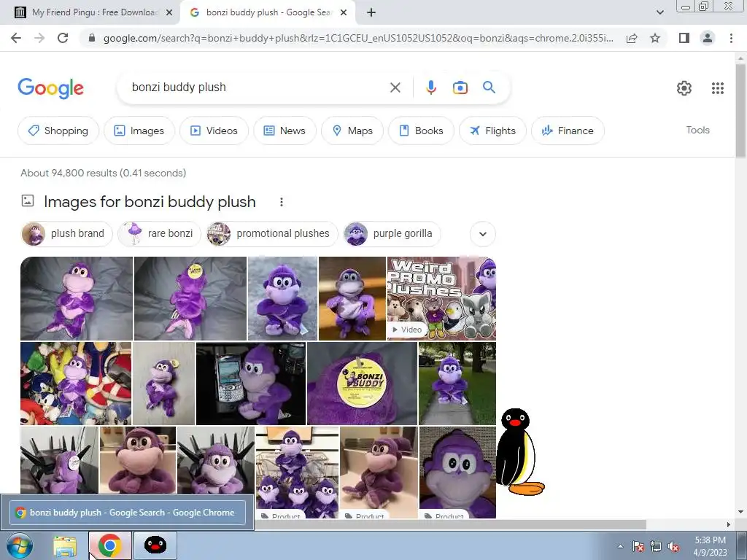
Task: Click the vertical page scrollbar thumb
Action: (740, 111)
